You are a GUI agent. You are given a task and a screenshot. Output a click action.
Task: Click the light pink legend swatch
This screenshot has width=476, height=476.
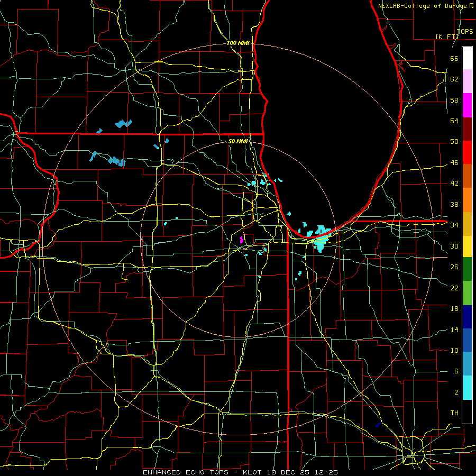click(x=467, y=81)
